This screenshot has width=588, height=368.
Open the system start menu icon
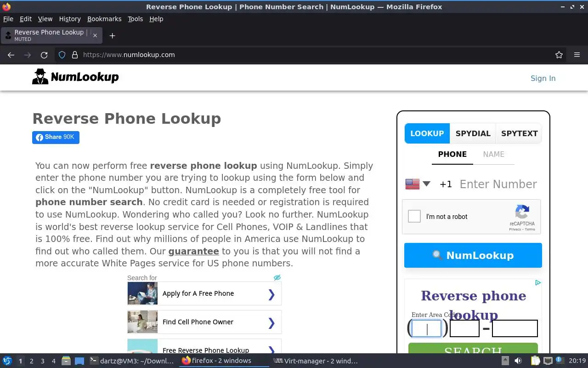[7, 361]
